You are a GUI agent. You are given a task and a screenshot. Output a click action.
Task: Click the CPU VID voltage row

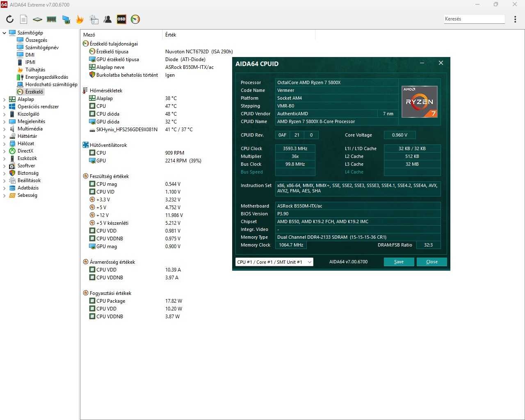point(135,192)
